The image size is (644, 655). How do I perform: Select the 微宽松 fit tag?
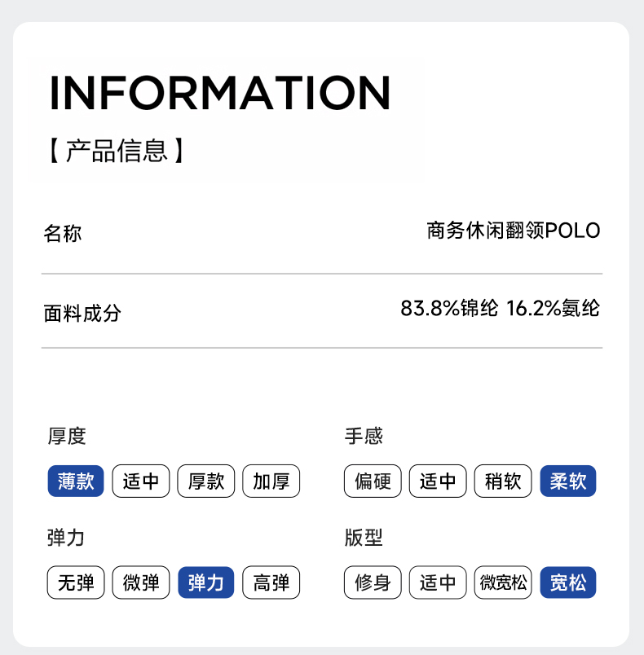[503, 582]
